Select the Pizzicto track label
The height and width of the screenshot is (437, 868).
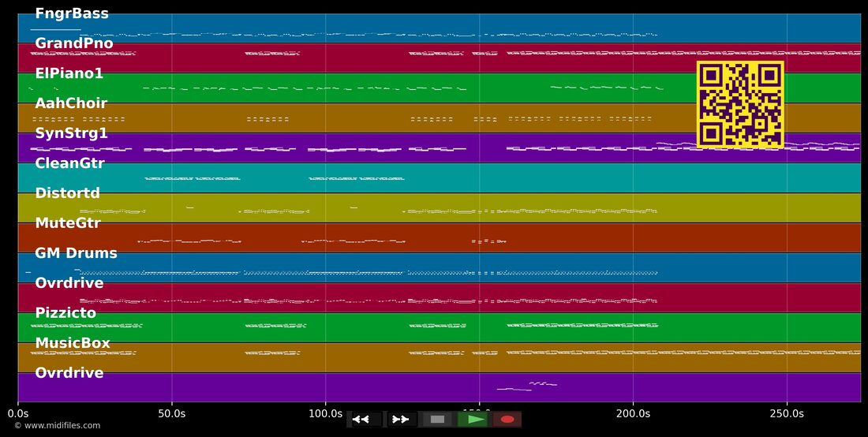coord(65,312)
